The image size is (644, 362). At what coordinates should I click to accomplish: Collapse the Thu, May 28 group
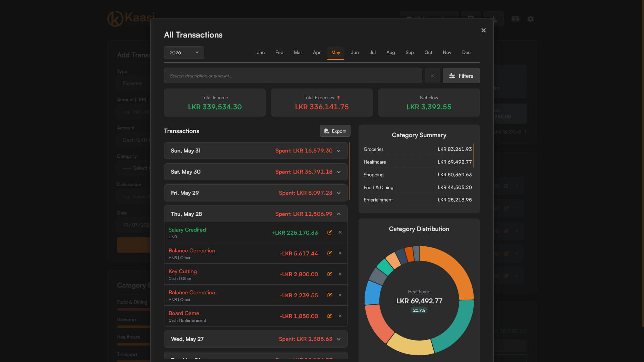(x=256, y=214)
